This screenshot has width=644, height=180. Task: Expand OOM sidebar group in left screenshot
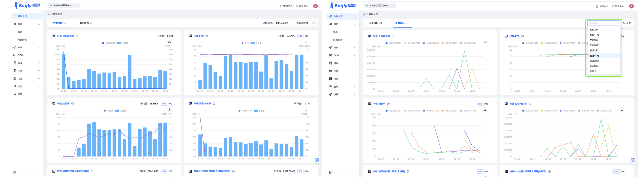coord(27,55)
